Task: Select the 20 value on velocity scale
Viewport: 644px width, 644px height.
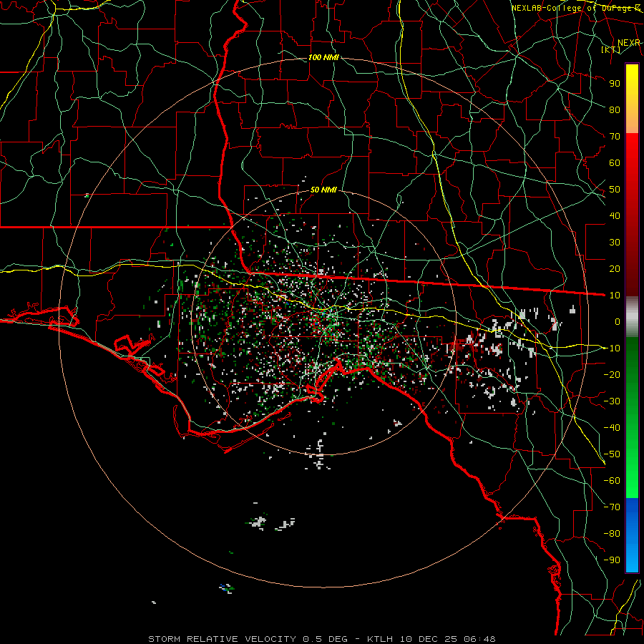Action: tap(615, 268)
